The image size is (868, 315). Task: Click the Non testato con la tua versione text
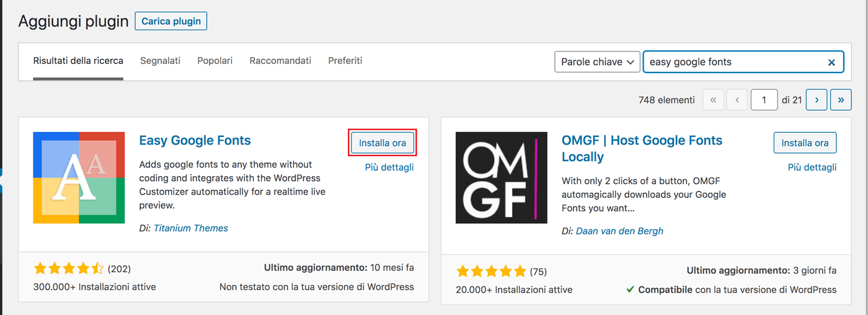pos(317,287)
